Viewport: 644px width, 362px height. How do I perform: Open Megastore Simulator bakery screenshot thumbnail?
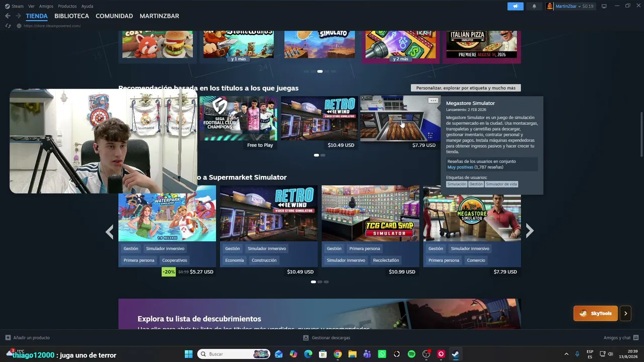click(x=400, y=119)
